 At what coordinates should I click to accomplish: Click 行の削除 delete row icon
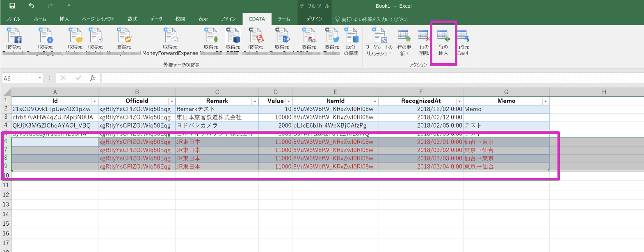click(424, 36)
